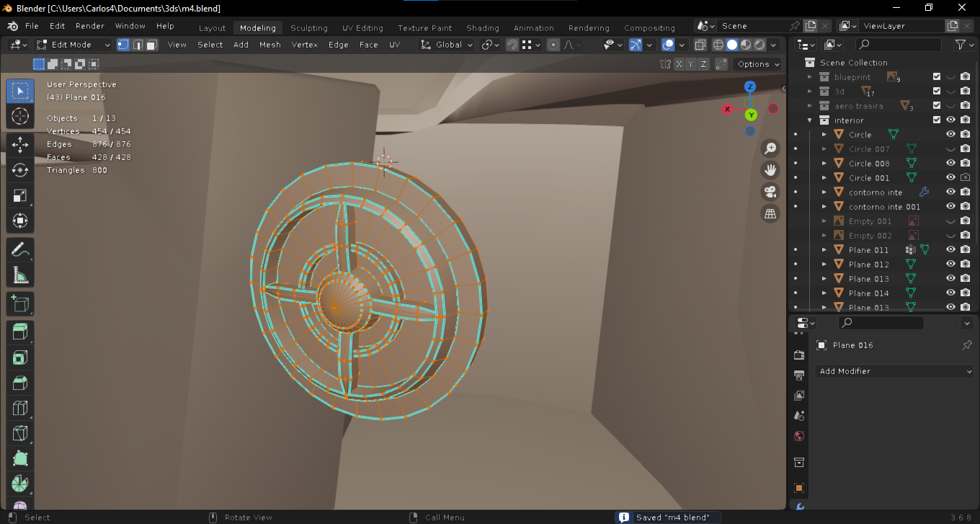Switch to the Sculpting workspace tab
The width and height of the screenshot is (980, 524).
(x=309, y=28)
